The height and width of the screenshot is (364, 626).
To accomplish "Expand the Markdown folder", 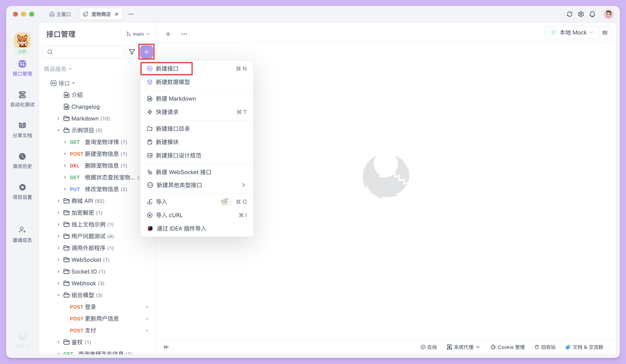I will [58, 119].
